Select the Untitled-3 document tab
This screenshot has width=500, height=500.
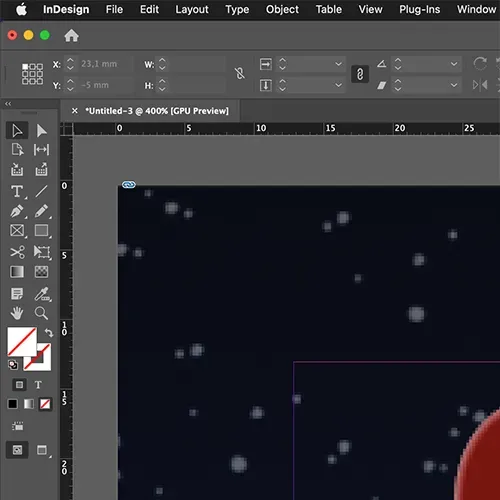coord(157,111)
